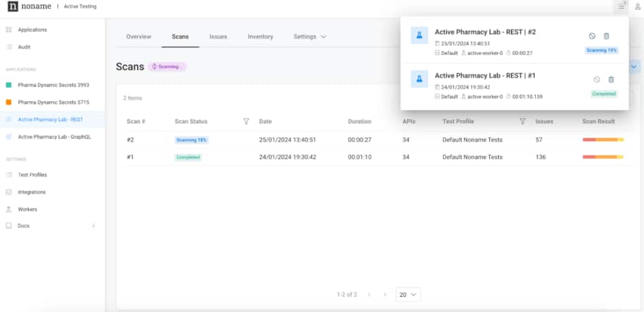Expand the Settings tab dropdown
The height and width of the screenshot is (312, 644).
point(310,36)
